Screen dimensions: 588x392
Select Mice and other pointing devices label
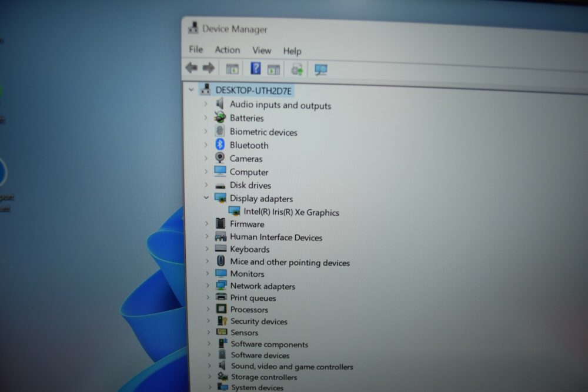[x=290, y=262]
